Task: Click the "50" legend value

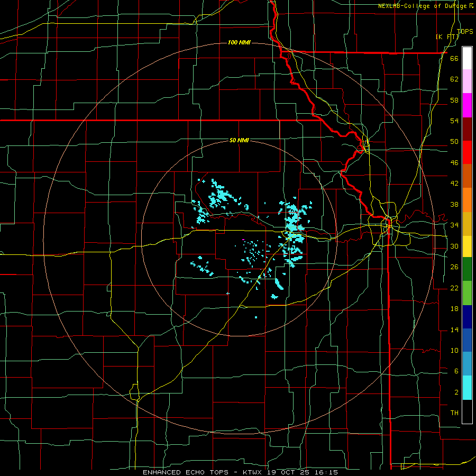Action: click(x=454, y=142)
